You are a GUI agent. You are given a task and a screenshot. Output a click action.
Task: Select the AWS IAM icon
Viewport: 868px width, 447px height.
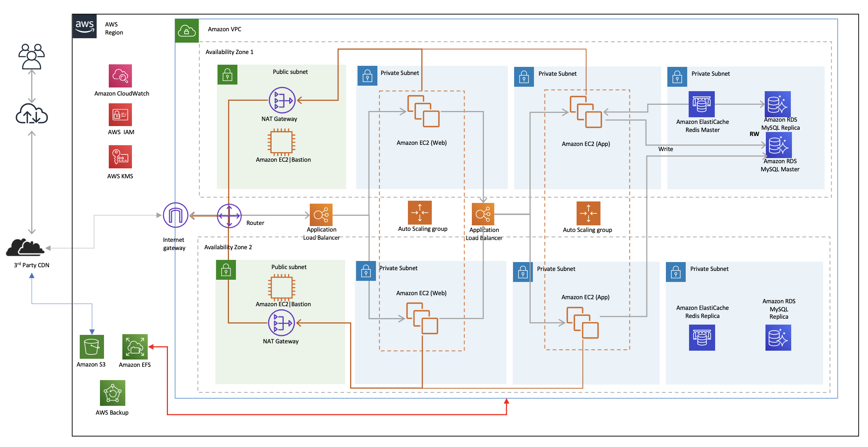[x=120, y=115]
